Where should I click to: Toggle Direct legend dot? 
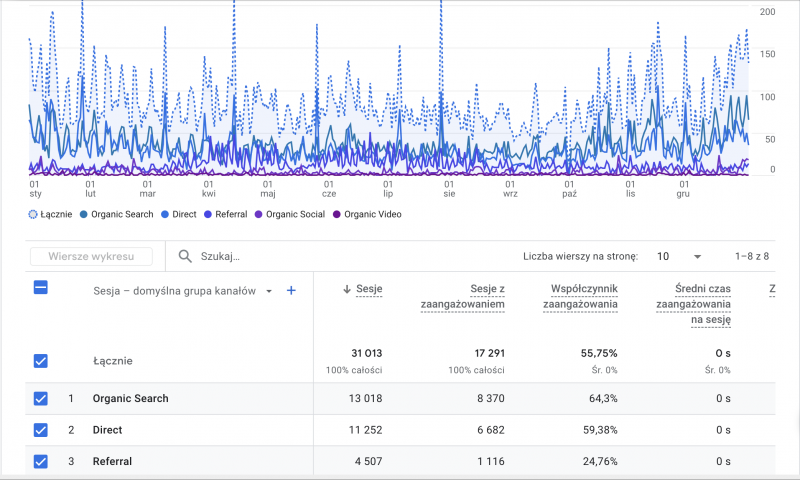tap(166, 214)
